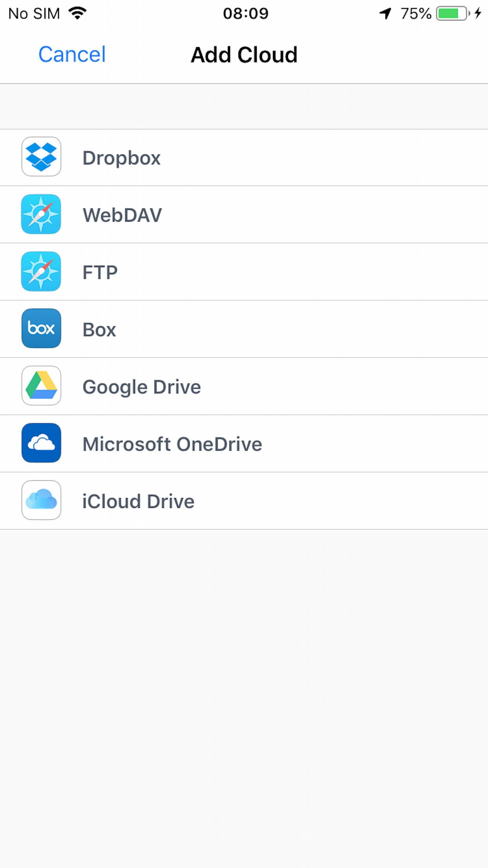Tap the WebDAV compass icon
This screenshot has width=488, height=868.
tap(41, 214)
